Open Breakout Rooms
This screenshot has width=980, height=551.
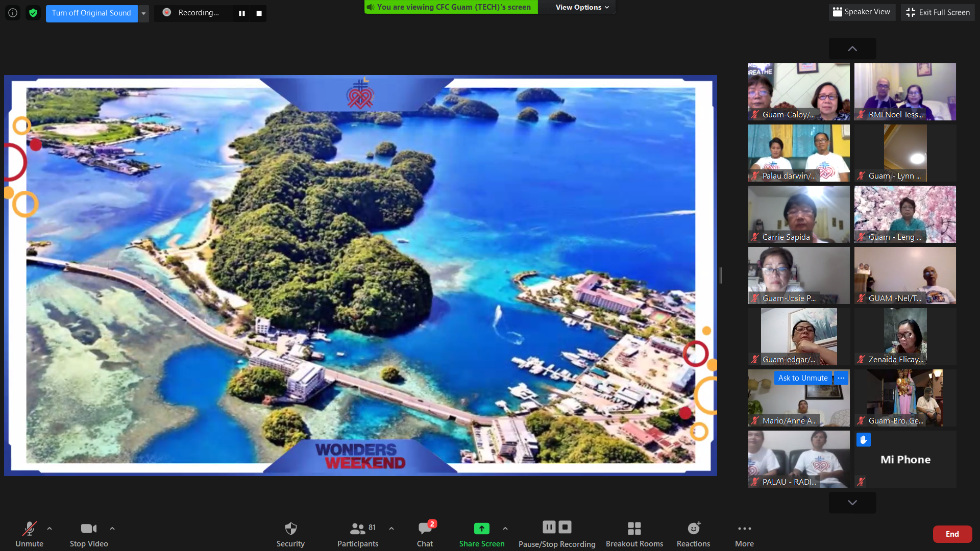(634, 534)
